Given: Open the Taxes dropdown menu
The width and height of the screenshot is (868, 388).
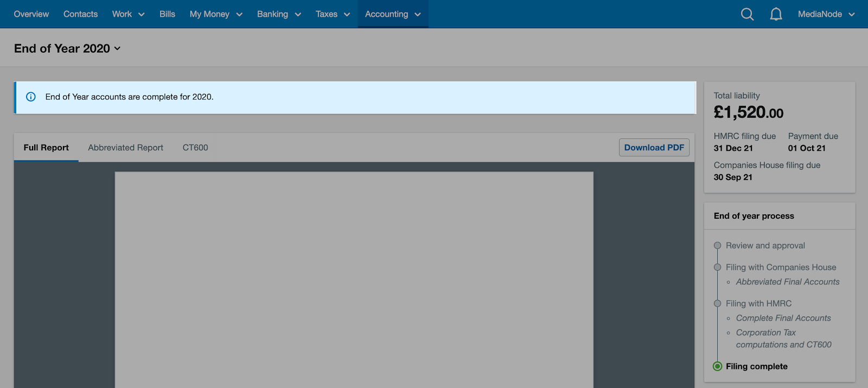Looking at the screenshot, I should click(x=333, y=14).
